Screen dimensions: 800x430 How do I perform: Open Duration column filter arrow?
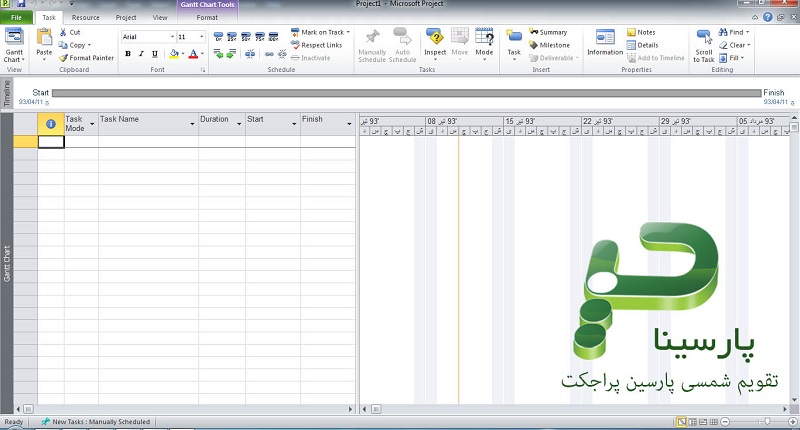(239, 124)
